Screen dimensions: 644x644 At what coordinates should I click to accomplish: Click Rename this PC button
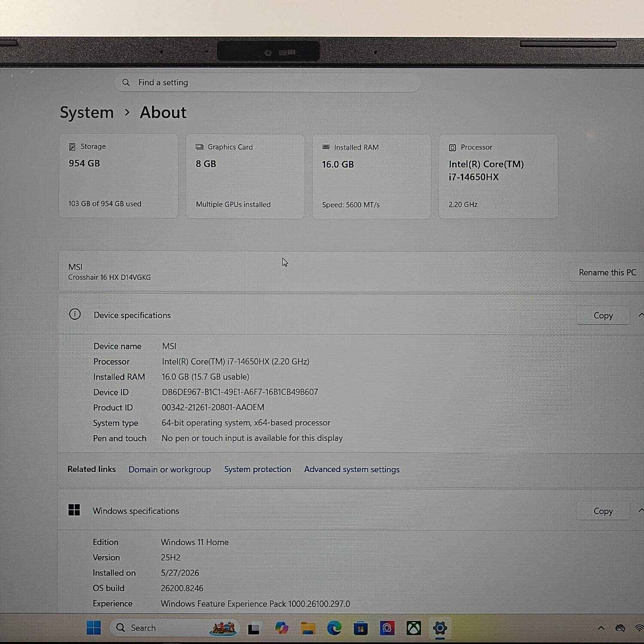point(607,273)
